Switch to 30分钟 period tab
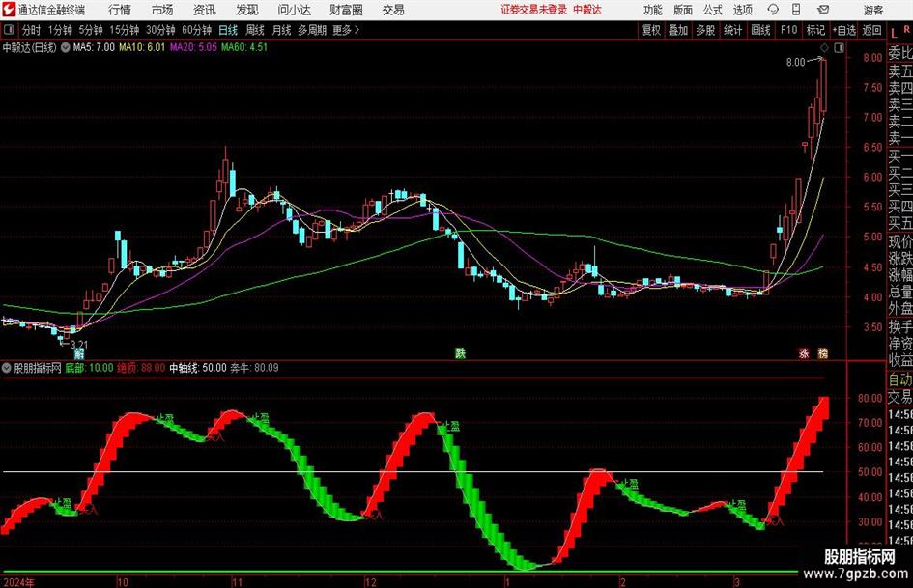The width and height of the screenshot is (913, 588). (160, 30)
